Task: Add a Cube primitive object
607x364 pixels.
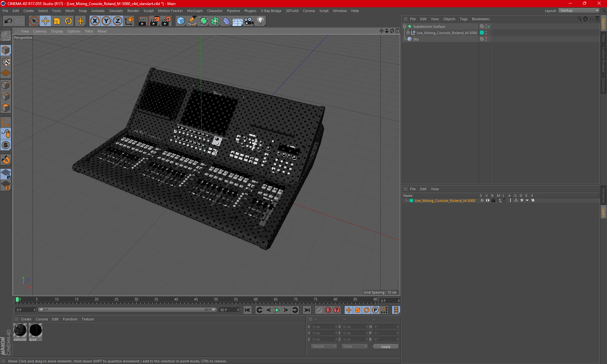Action: click(x=181, y=21)
